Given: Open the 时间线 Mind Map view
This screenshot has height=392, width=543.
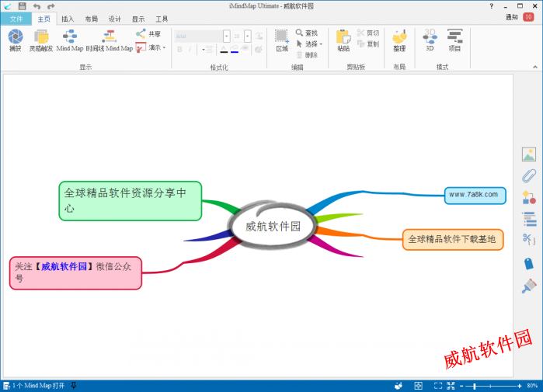Looking at the screenshot, I should 110,40.
